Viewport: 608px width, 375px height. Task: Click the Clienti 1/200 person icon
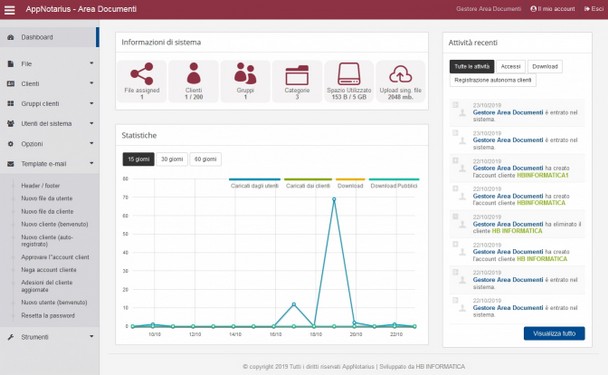[x=193, y=73]
